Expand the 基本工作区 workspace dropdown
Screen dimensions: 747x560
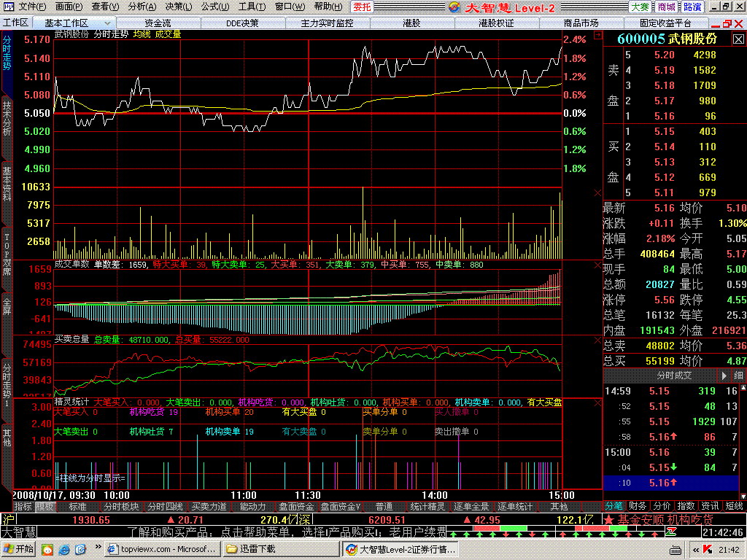[108, 23]
